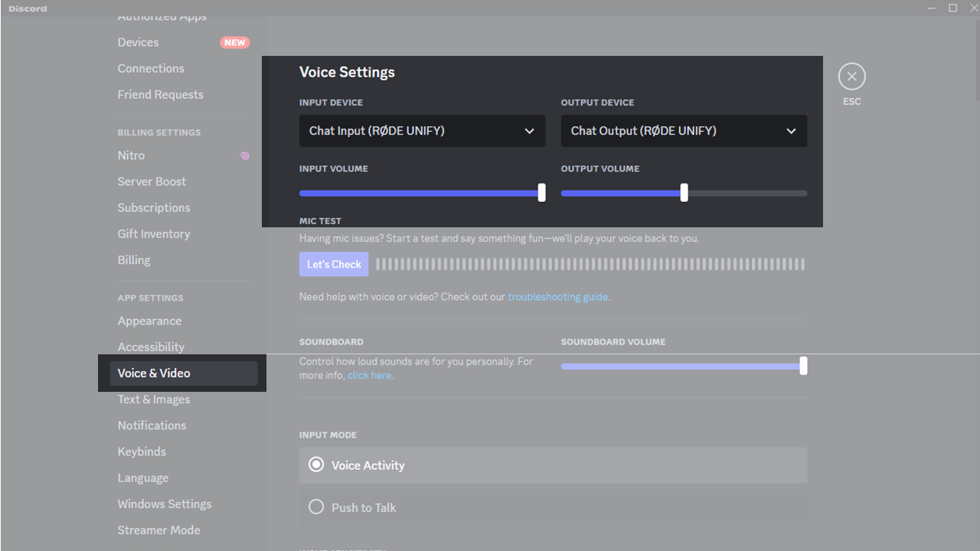Open Text & Images settings

pyautogui.click(x=153, y=399)
